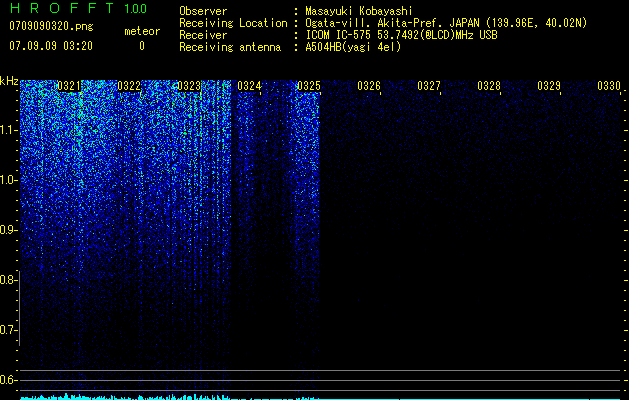Click the HROFFT 1.0.0 title text
This screenshot has width=629, height=400.
point(78,8)
